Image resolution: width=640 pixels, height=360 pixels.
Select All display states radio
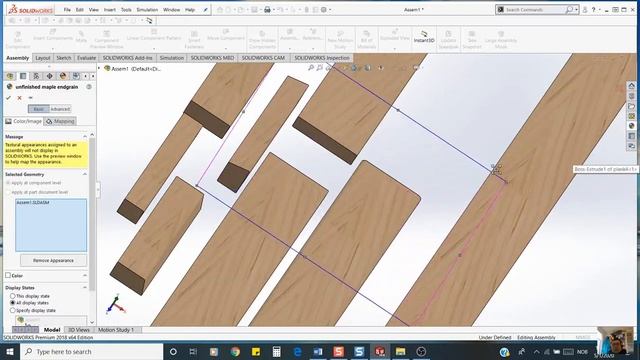13,303
